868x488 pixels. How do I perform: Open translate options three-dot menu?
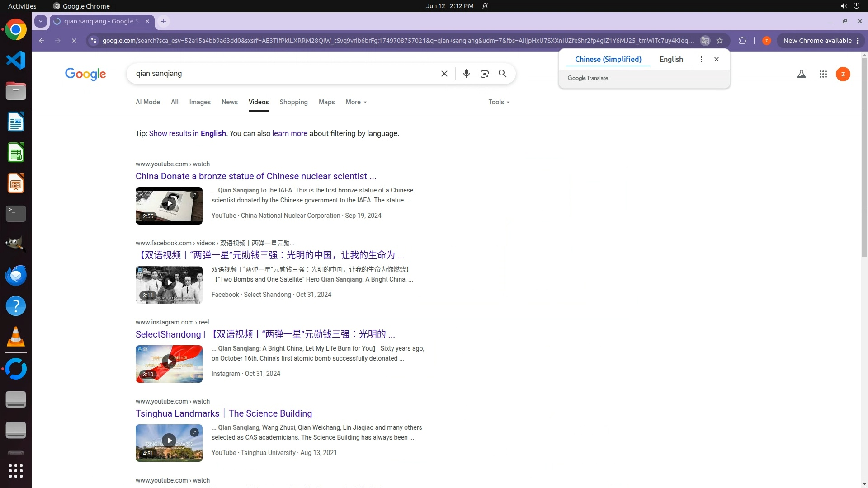[701, 59]
